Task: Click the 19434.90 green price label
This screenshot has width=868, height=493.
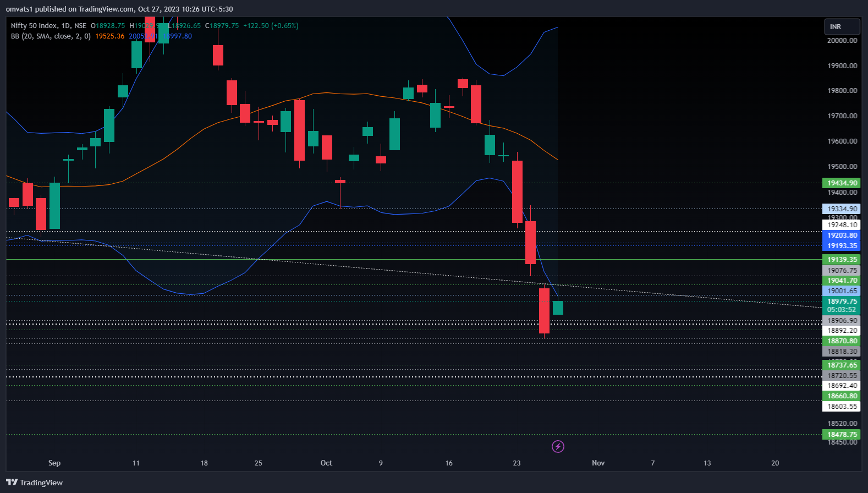Action: [x=842, y=183]
